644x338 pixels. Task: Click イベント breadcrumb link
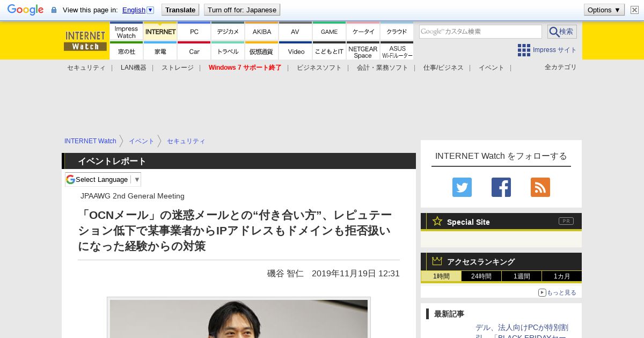[141, 141]
